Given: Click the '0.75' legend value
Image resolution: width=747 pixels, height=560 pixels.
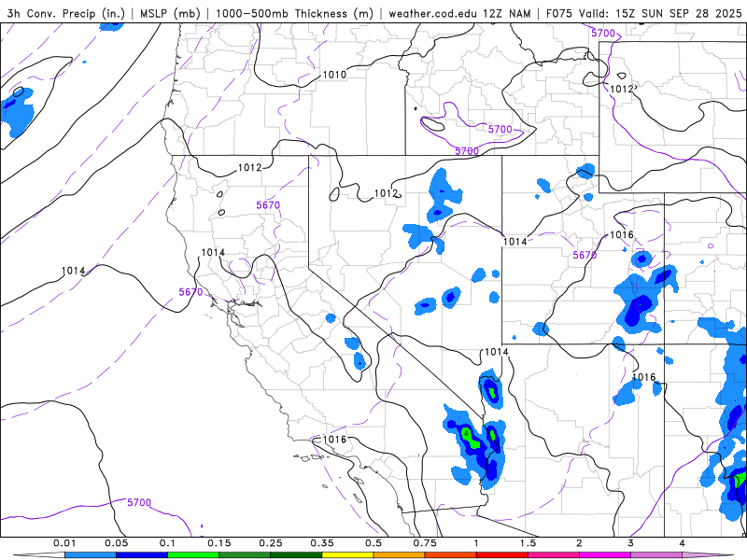Looking at the screenshot, I should (425, 543).
